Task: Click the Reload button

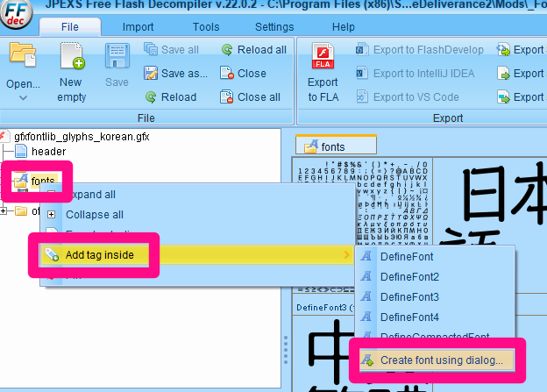Action: pos(171,97)
